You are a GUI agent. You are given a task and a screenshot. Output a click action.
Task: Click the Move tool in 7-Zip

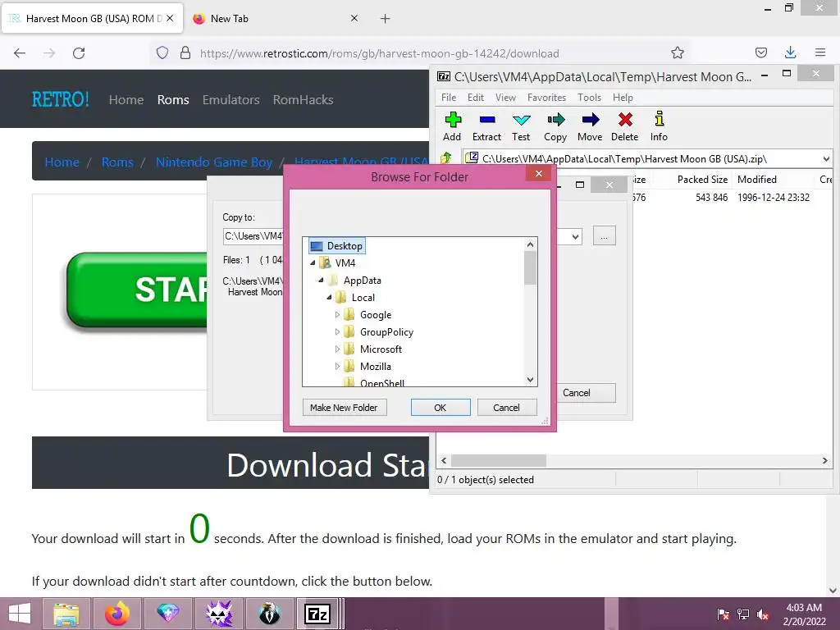pos(590,126)
